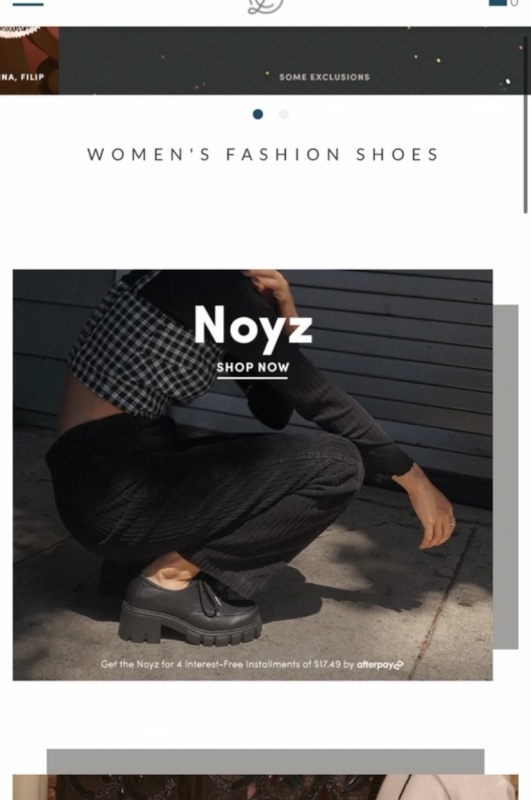Switch to the second gray carousel dot

[x=284, y=114]
